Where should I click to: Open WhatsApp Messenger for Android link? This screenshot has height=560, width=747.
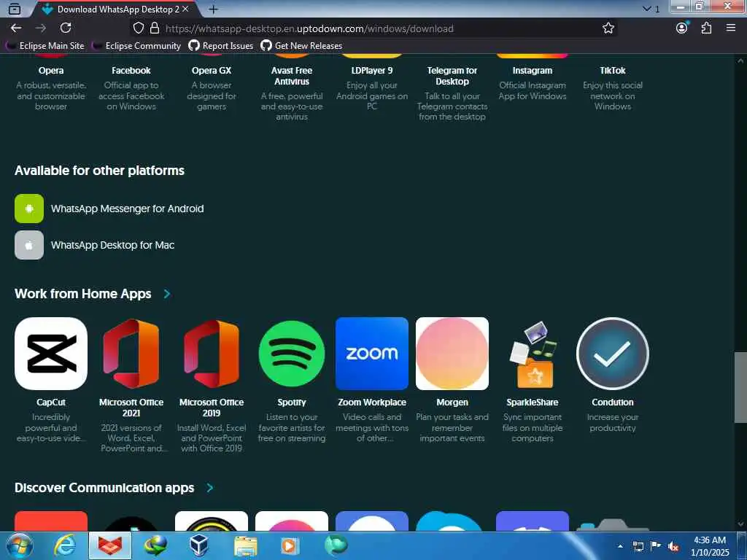click(127, 209)
